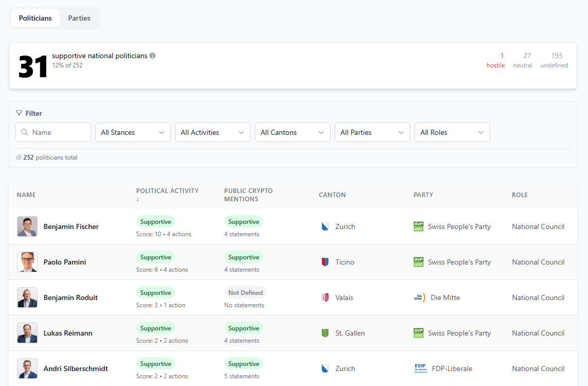Switch to the Parties tab
The height and width of the screenshot is (386, 588).
pyautogui.click(x=79, y=18)
